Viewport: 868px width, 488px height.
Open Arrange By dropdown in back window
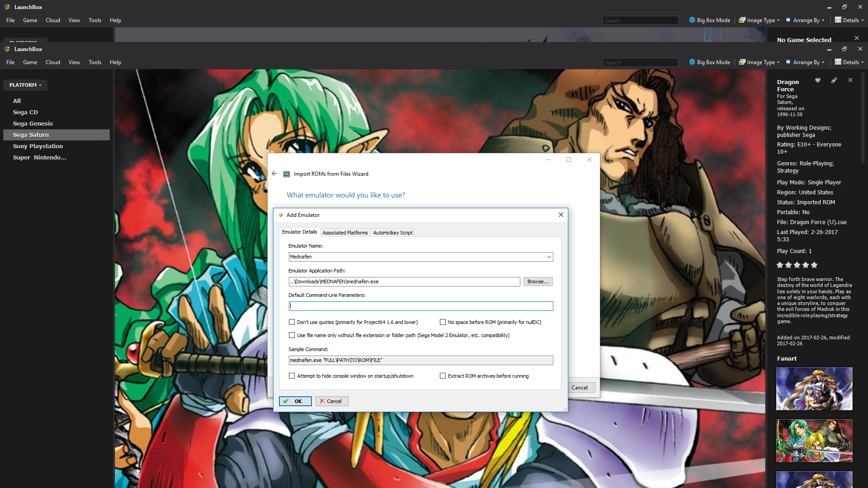coord(805,20)
